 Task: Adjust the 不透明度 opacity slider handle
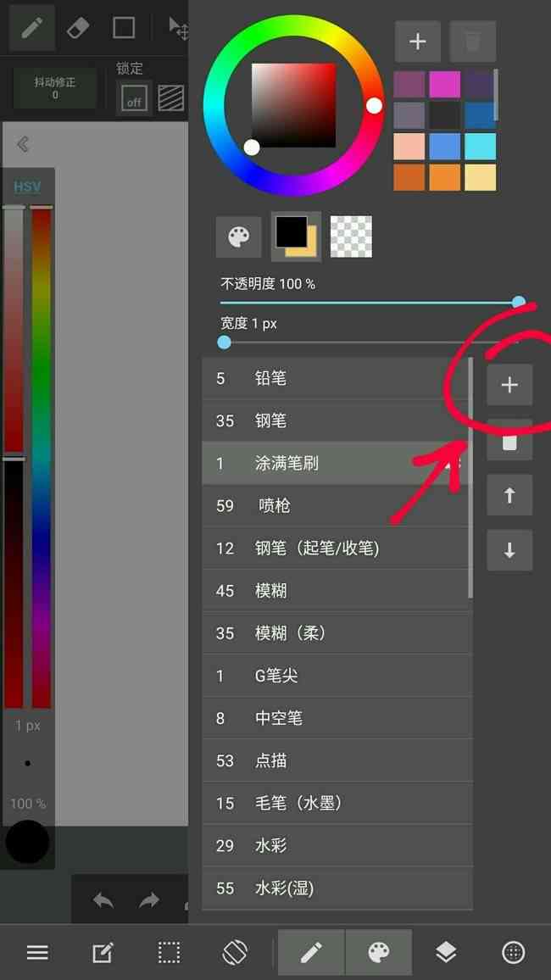(x=519, y=303)
